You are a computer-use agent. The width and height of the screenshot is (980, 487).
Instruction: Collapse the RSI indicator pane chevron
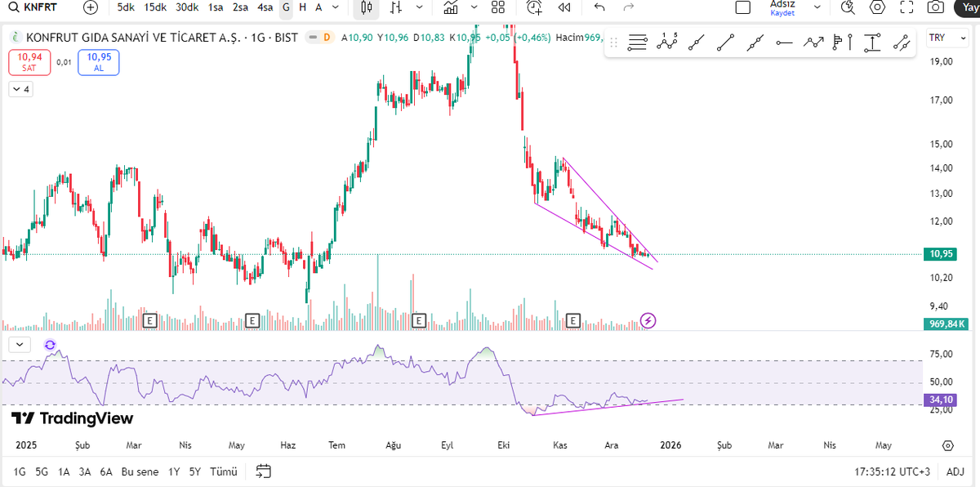[x=19, y=344]
